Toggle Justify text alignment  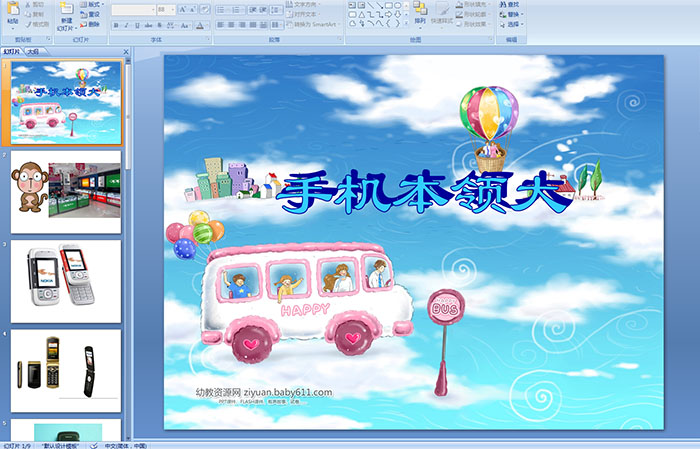pyautogui.click(x=253, y=25)
